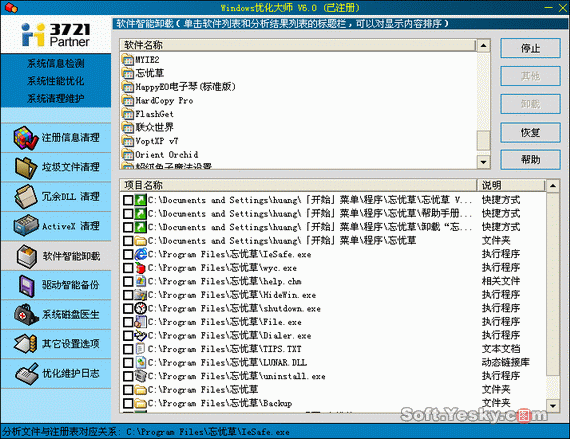Click the results list scroll-down arrow
The width and height of the screenshot is (570, 439).
click(x=553, y=406)
